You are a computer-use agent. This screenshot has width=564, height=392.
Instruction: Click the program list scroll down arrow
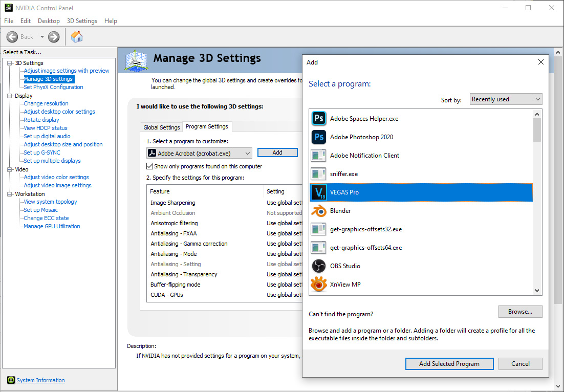tap(537, 291)
